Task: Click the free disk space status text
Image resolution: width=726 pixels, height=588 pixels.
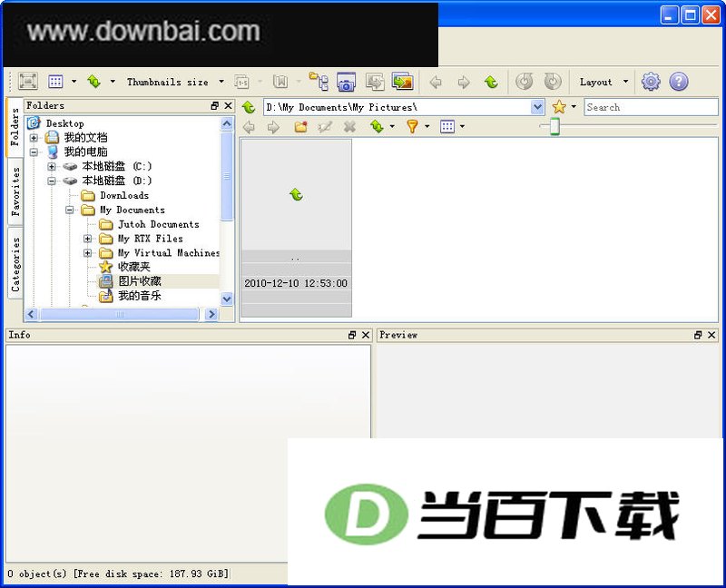Action: 152,573
